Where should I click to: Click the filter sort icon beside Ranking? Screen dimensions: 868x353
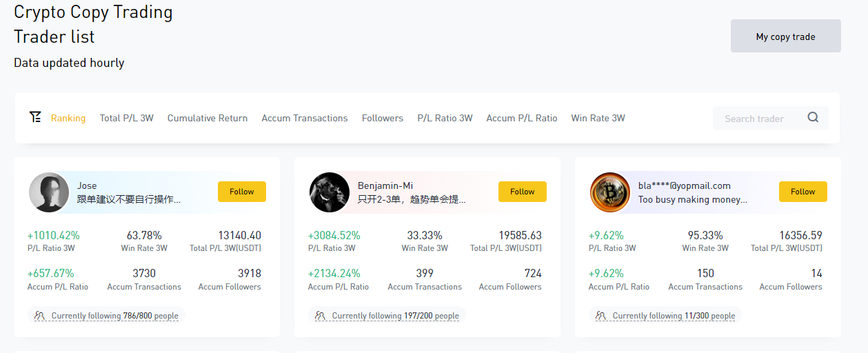tap(35, 117)
